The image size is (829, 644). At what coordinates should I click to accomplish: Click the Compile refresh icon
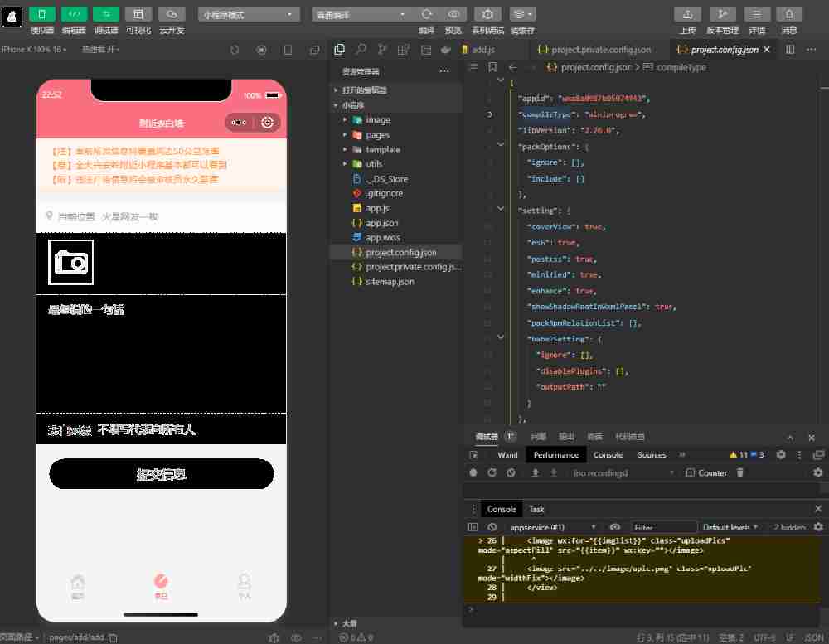click(x=426, y=14)
